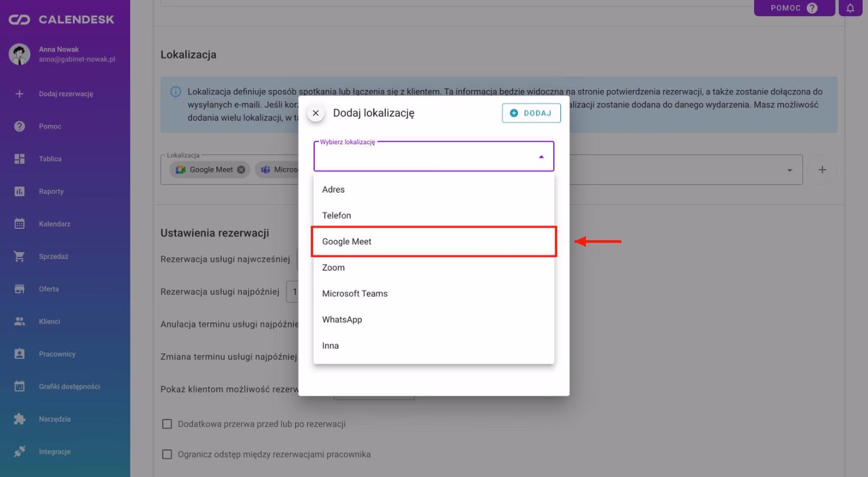This screenshot has width=868, height=477.
Task: Click the info icon in the Lokalizacja notice
Action: (176, 92)
